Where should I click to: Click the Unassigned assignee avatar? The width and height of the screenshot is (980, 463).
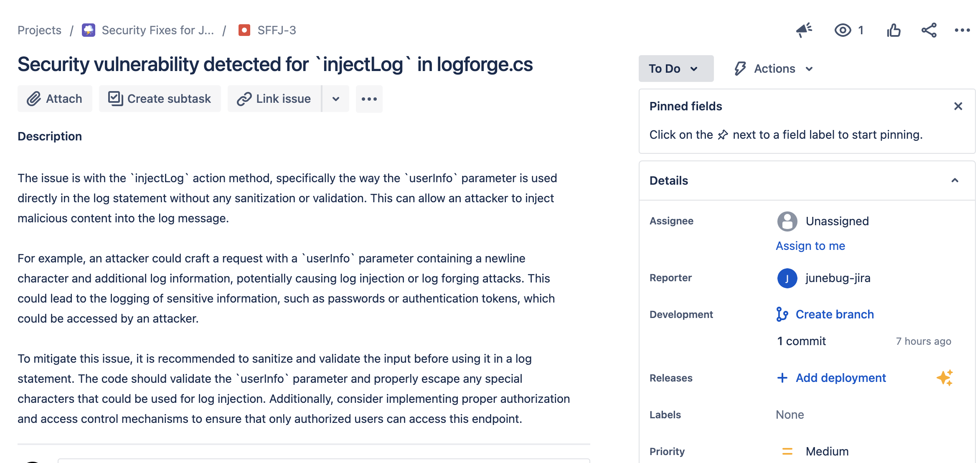787,221
